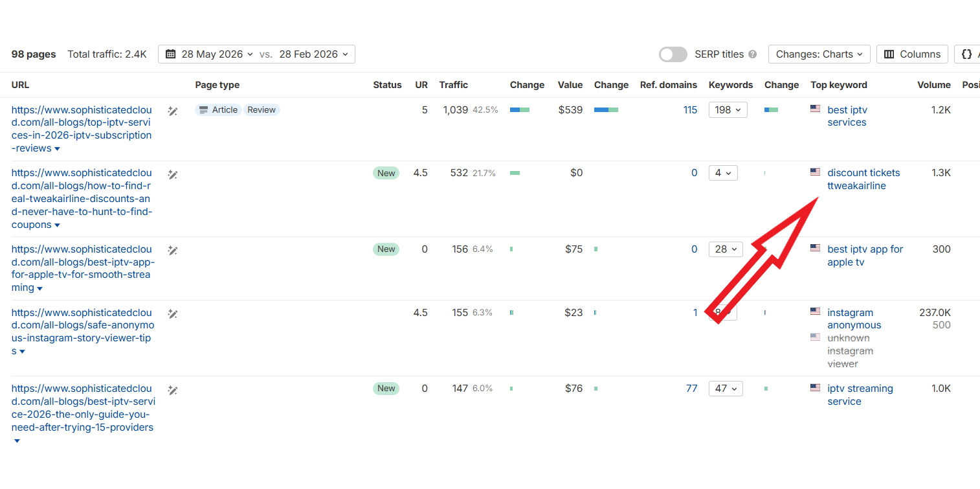Sort by the Keywords column header
Image resolution: width=980 pixels, height=489 pixels.
tap(731, 85)
